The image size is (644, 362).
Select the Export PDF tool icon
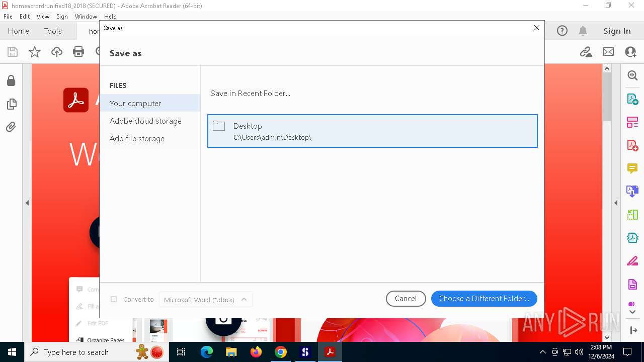tap(632, 99)
